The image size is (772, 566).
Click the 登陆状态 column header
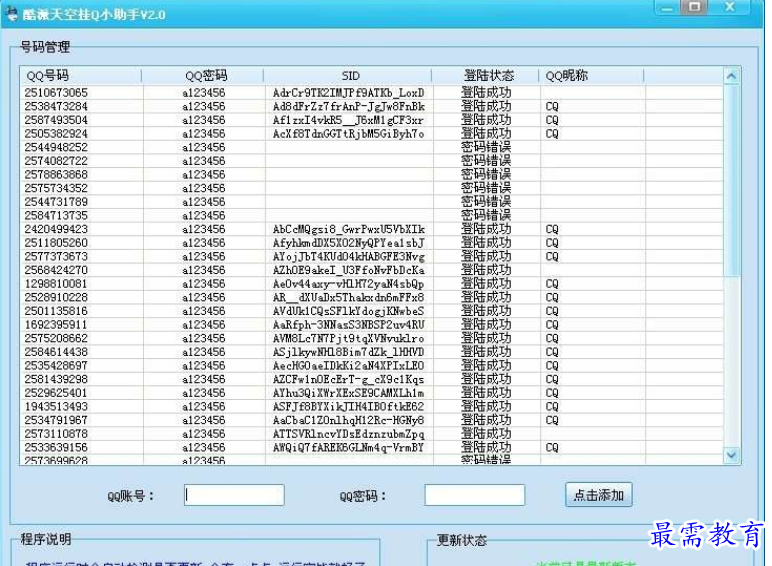(x=485, y=75)
